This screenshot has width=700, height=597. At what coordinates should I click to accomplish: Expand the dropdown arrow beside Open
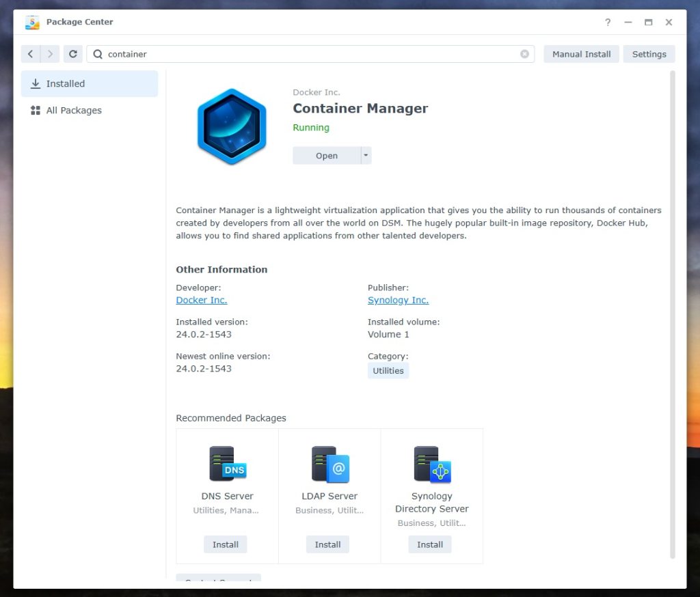[366, 155]
